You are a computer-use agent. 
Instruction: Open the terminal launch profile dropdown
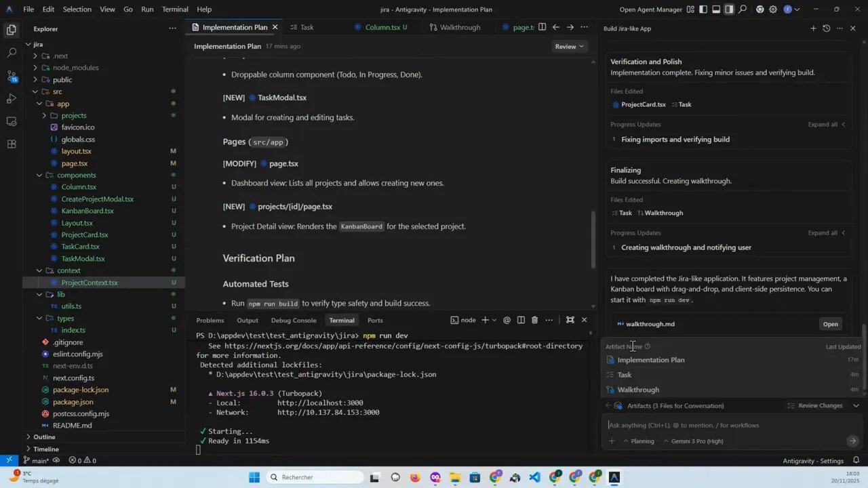click(x=494, y=320)
